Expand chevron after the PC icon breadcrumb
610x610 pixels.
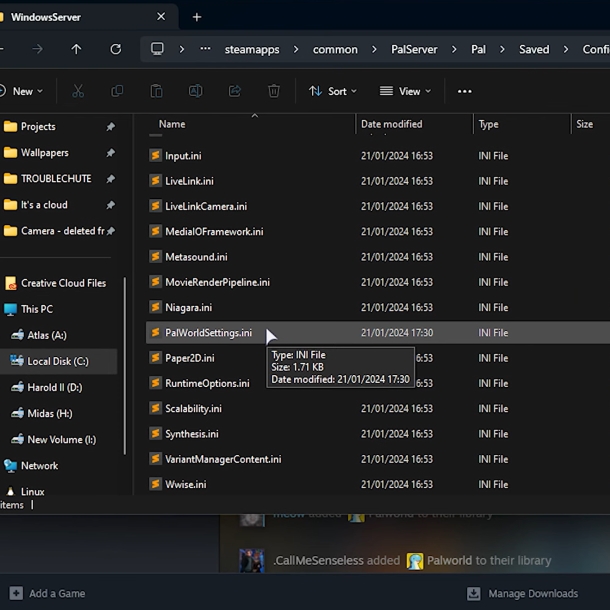click(181, 49)
